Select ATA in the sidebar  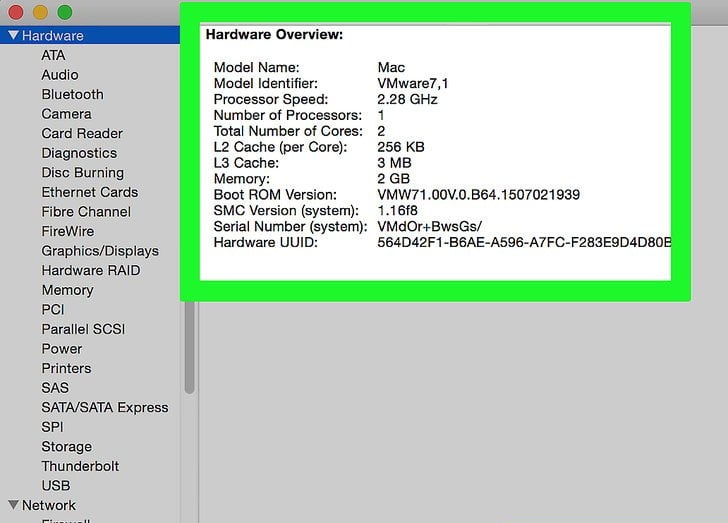(53, 55)
